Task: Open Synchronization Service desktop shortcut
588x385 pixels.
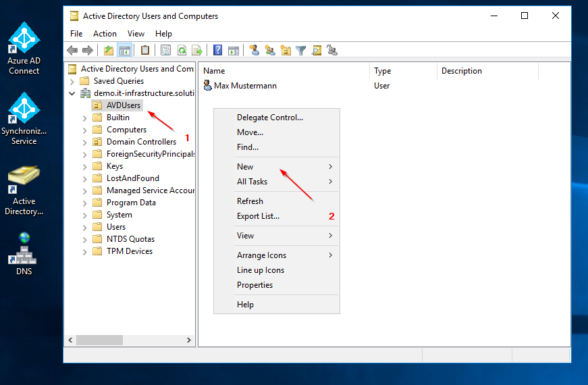Action: (x=24, y=118)
